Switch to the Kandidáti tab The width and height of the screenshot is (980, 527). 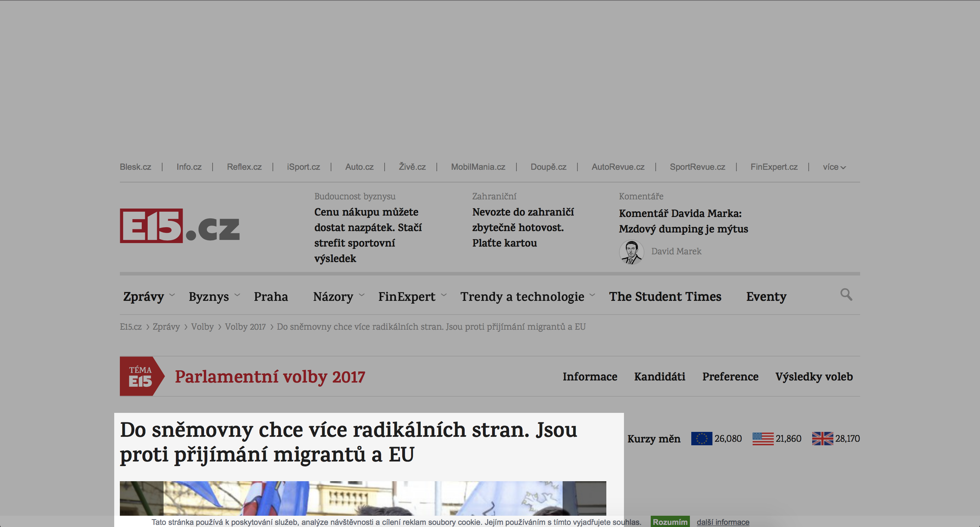click(x=660, y=377)
